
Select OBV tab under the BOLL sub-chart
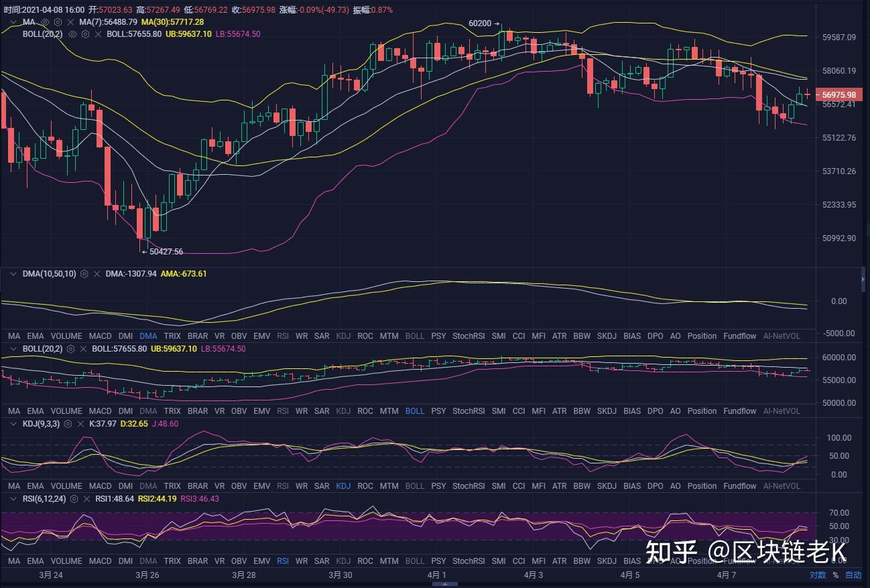[239, 411]
